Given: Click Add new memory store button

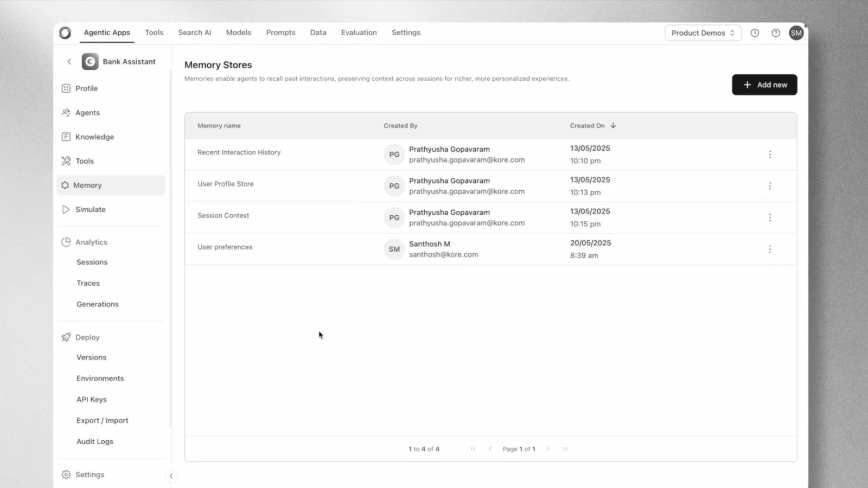Looking at the screenshot, I should point(764,85).
